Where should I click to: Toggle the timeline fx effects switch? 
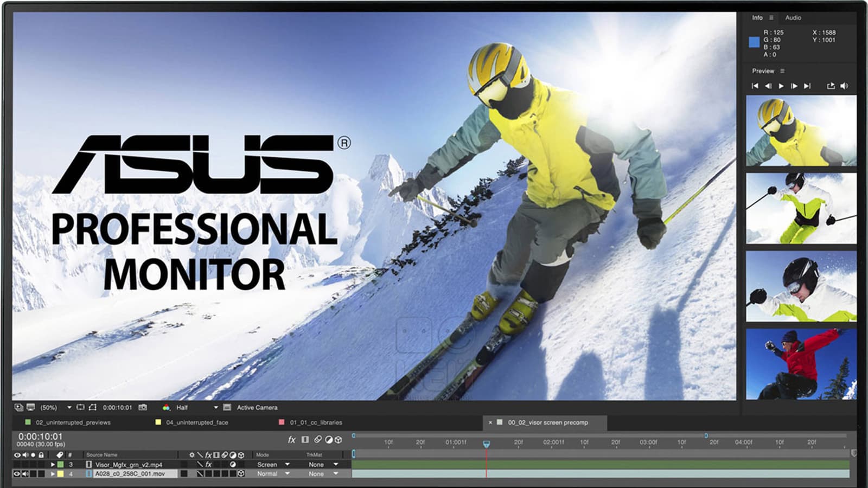tap(291, 440)
